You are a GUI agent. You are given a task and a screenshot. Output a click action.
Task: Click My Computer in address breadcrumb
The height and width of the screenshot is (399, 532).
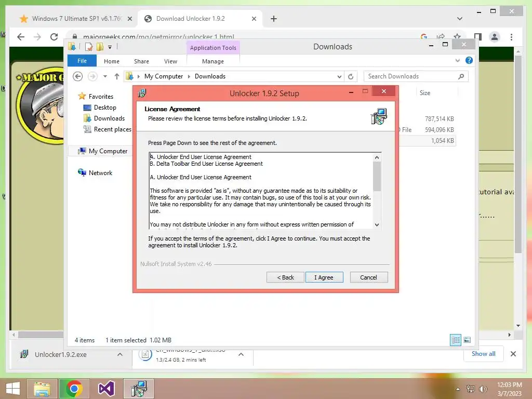(164, 76)
